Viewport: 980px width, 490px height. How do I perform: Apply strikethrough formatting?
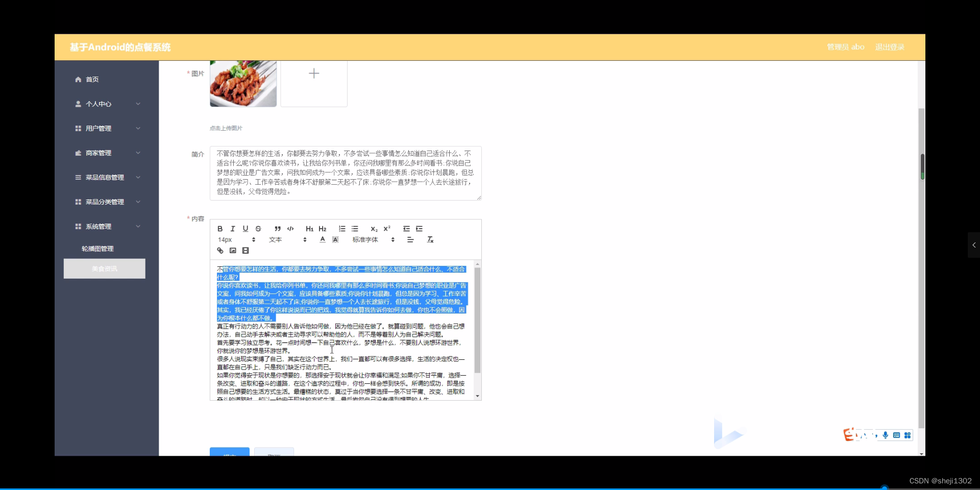(258, 229)
